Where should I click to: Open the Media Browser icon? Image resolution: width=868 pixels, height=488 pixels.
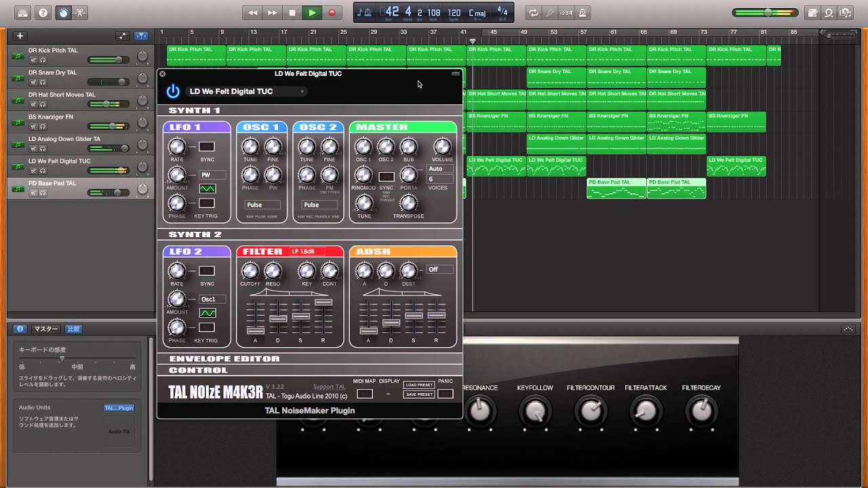coord(846,12)
